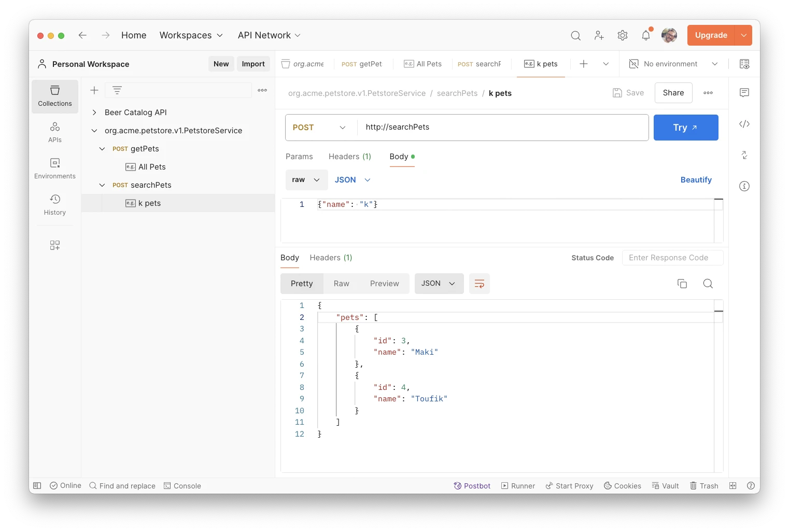Open the code snippet panel icon
The width and height of the screenshot is (789, 532).
coord(744,124)
